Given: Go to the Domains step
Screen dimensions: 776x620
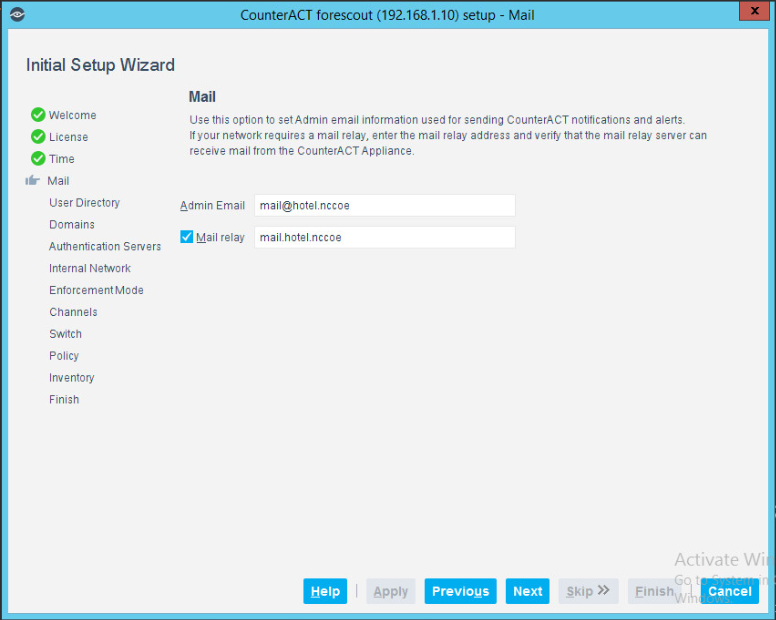Looking at the screenshot, I should (x=72, y=225).
